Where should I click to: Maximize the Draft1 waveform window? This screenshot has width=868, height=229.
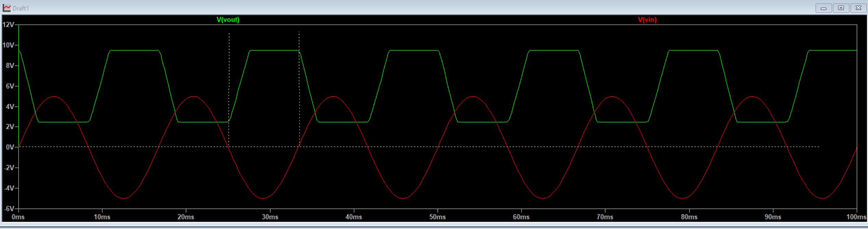[841, 8]
